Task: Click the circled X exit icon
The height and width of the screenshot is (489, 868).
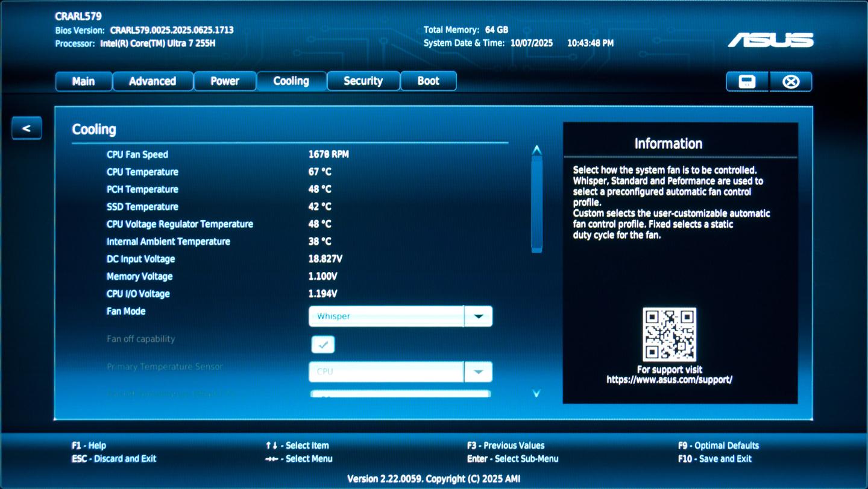Action: click(x=791, y=81)
